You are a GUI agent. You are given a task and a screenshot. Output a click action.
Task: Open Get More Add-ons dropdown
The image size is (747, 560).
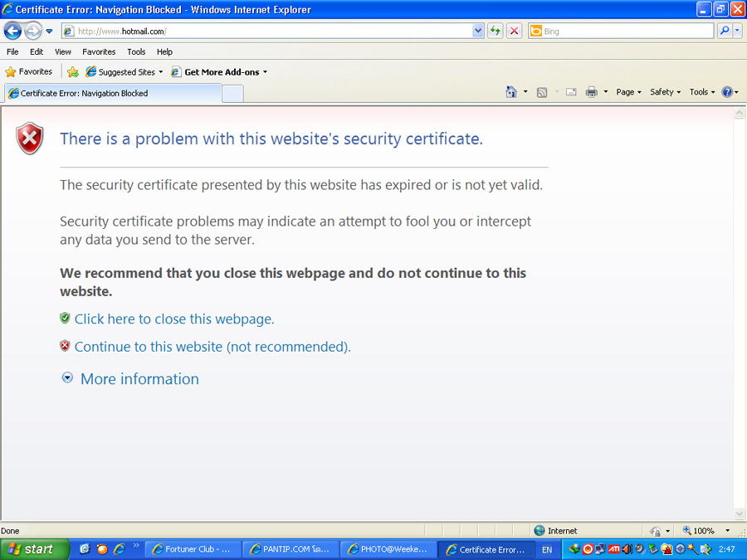(219, 72)
